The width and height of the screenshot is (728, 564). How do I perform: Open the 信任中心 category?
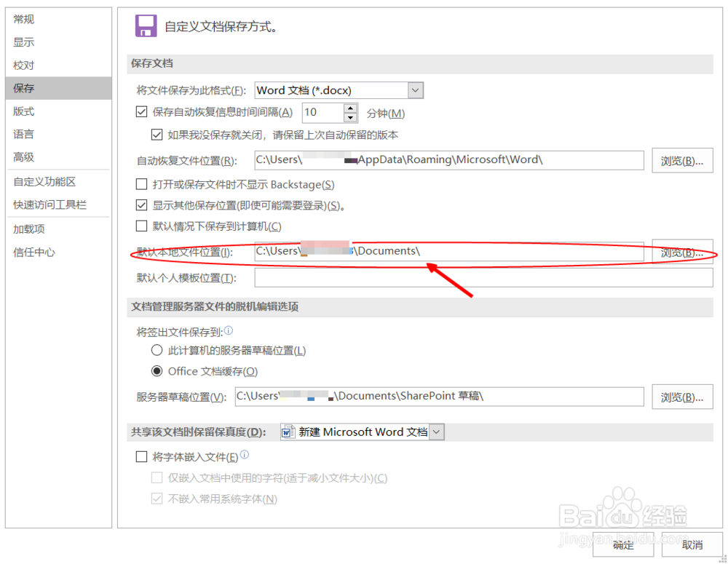click(x=58, y=252)
